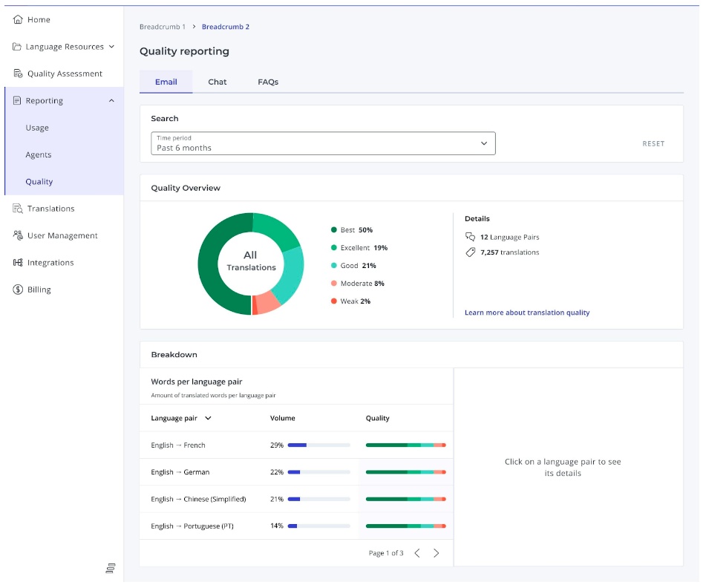Switch to the FAQs tab
Screen dimensions: 706x588
point(268,82)
